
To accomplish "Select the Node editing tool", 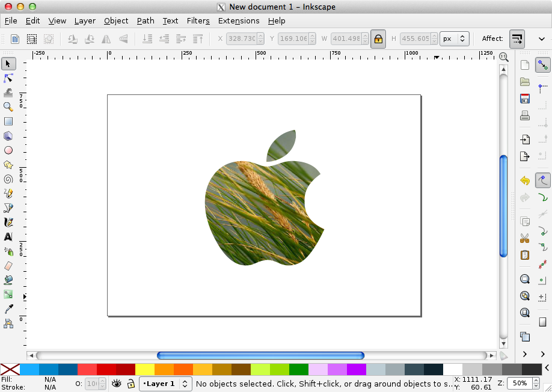I will pos(8,78).
